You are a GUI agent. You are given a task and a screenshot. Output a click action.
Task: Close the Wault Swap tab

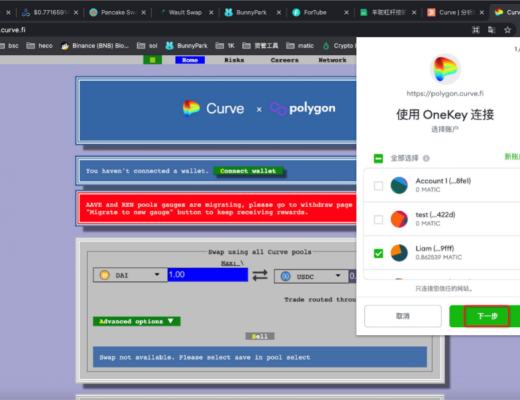(211, 13)
